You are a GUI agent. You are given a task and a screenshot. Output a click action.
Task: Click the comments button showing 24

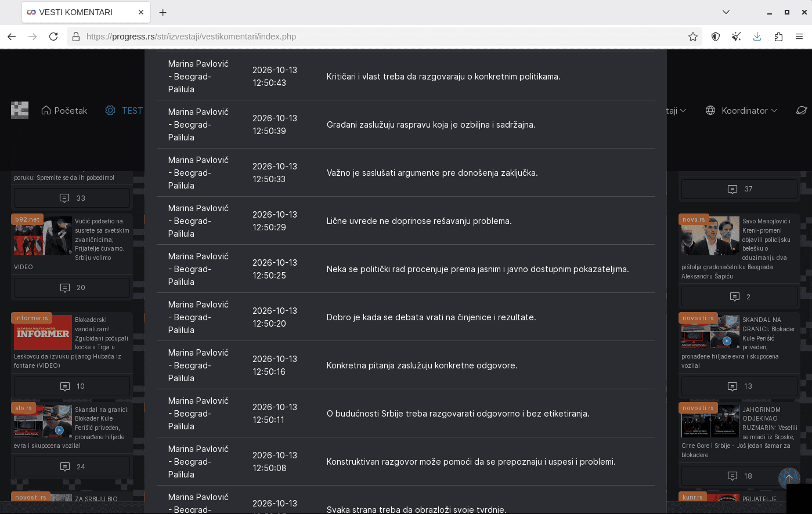coord(72,466)
